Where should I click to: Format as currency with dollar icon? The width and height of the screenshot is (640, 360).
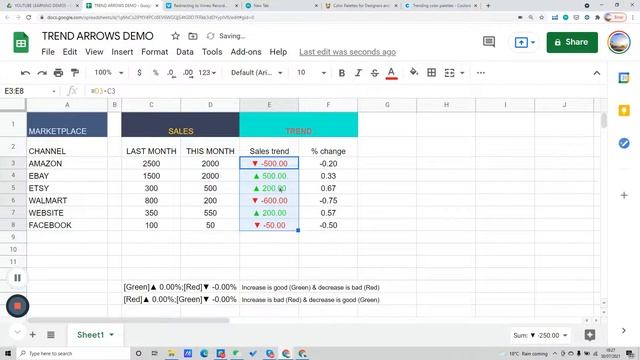140,73
